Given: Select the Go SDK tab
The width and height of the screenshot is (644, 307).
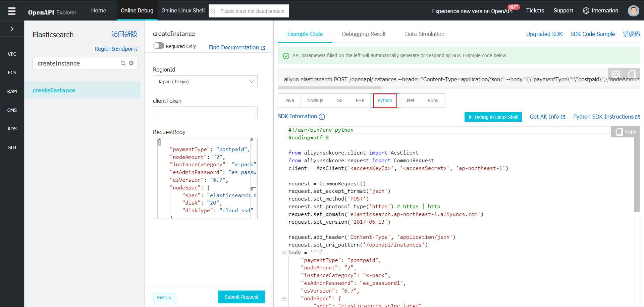Looking at the screenshot, I should point(339,100).
